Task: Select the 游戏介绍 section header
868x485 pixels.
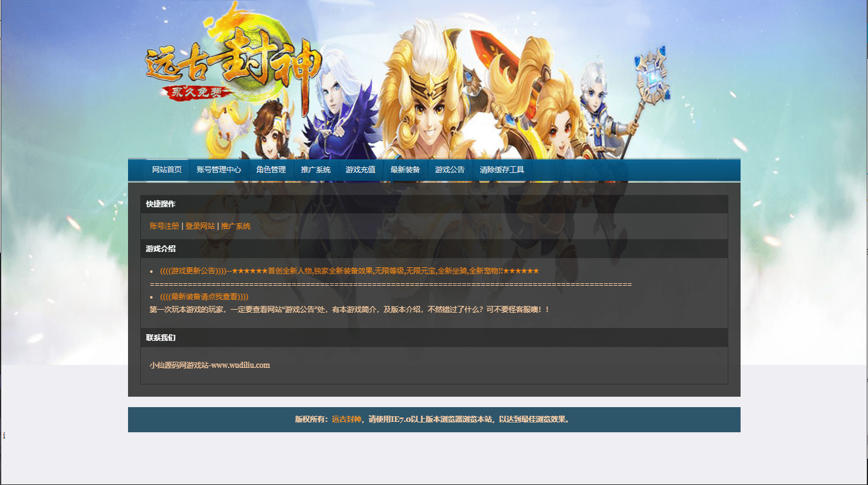Action: 434,249
